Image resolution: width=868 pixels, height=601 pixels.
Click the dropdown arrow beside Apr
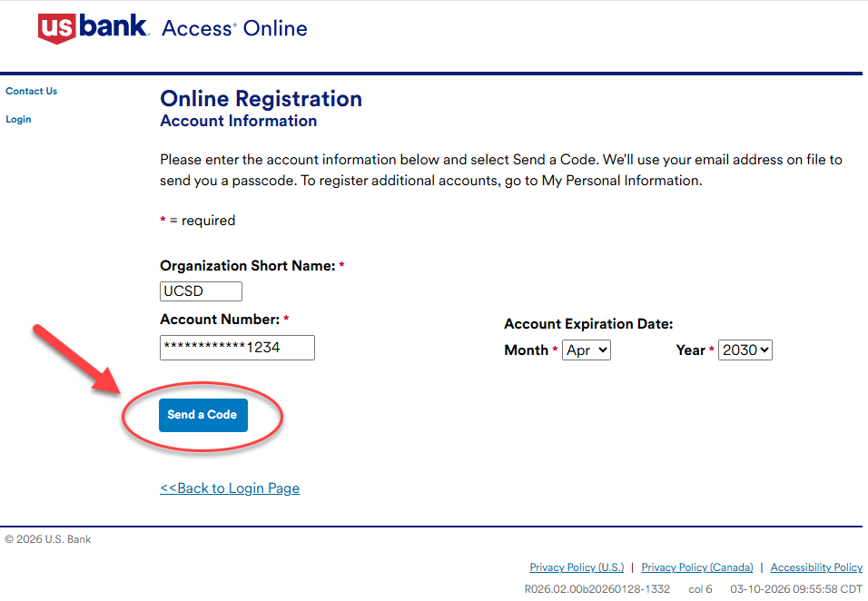coord(601,349)
